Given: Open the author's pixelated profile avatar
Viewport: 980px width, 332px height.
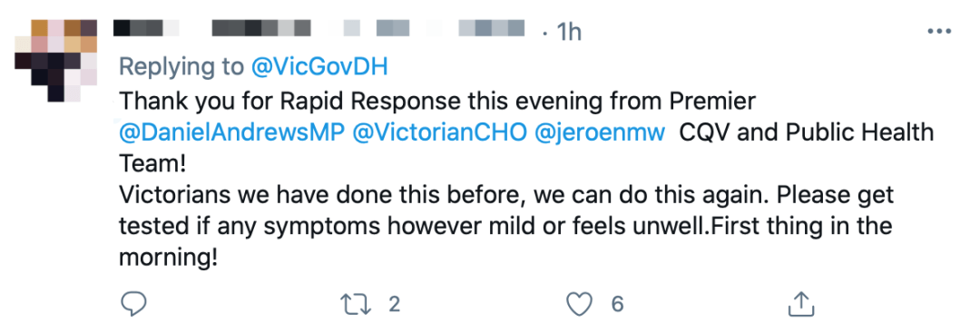Looking at the screenshot, I should (56, 61).
